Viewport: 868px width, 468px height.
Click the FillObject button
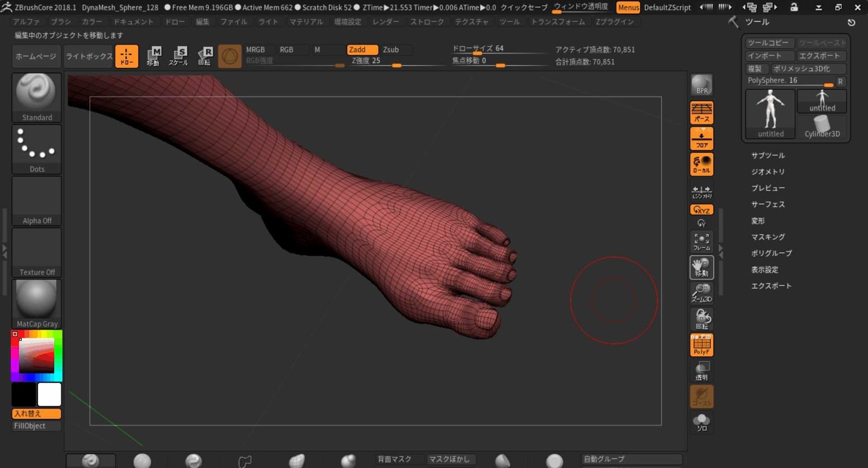pyautogui.click(x=36, y=426)
